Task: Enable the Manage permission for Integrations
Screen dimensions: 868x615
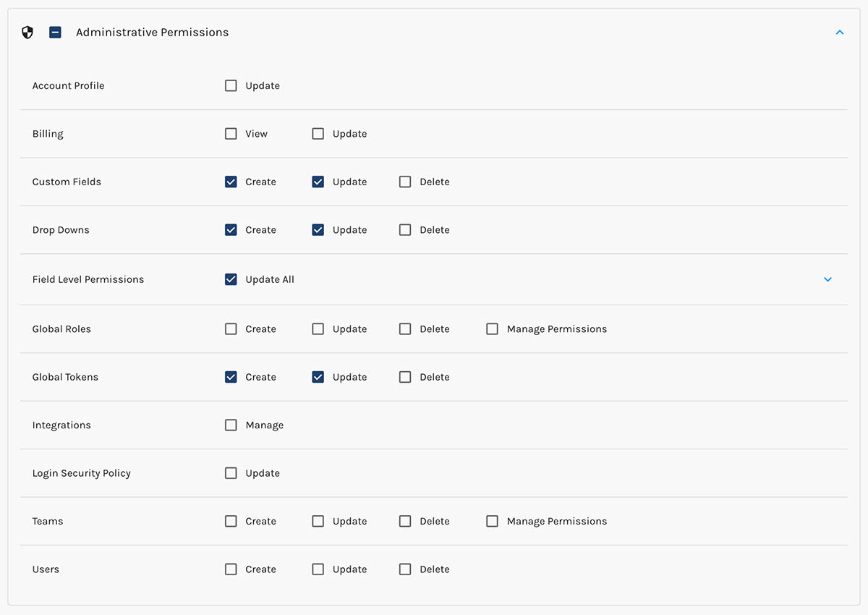Action: point(231,425)
